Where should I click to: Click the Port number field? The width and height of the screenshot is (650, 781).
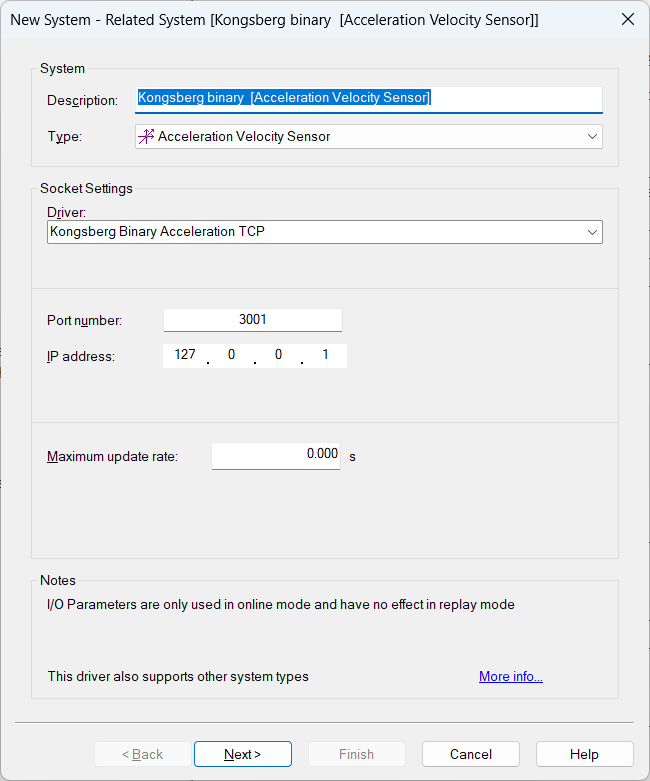tap(253, 320)
